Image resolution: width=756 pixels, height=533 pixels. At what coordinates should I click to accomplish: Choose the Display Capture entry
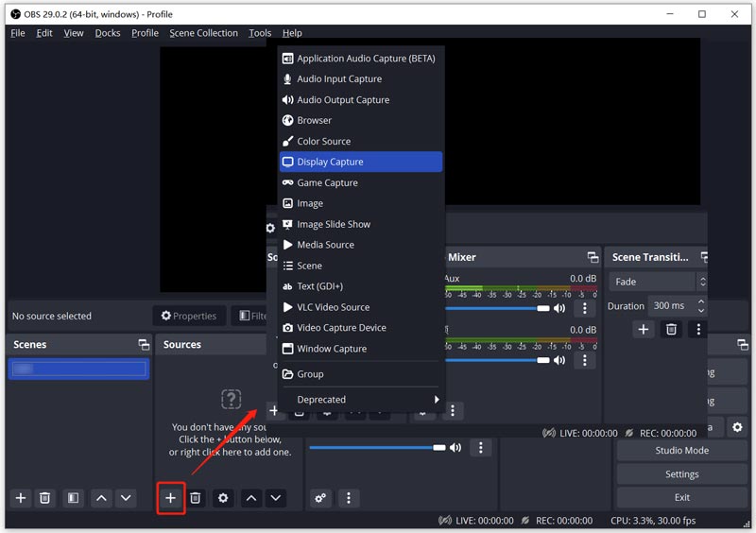tap(361, 162)
